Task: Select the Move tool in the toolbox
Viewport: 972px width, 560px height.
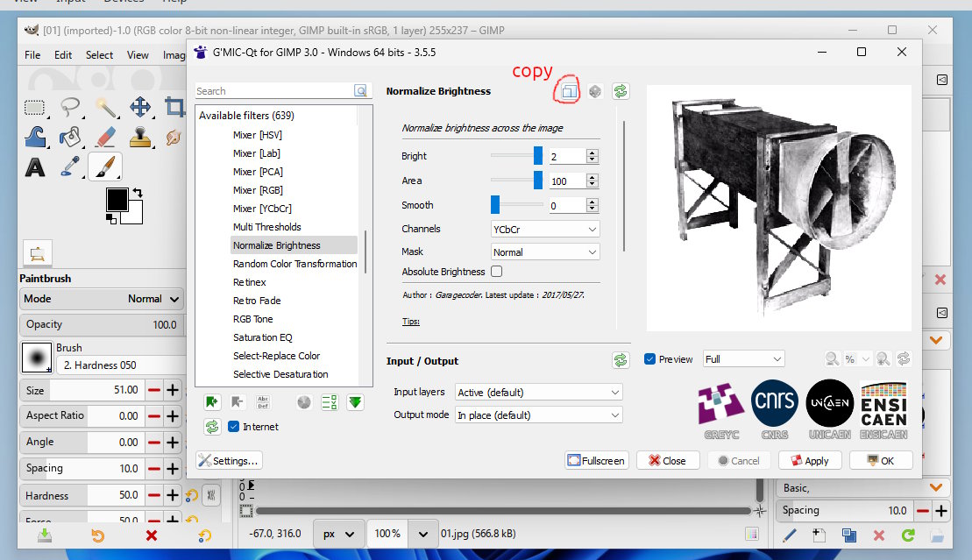Action: click(x=140, y=108)
